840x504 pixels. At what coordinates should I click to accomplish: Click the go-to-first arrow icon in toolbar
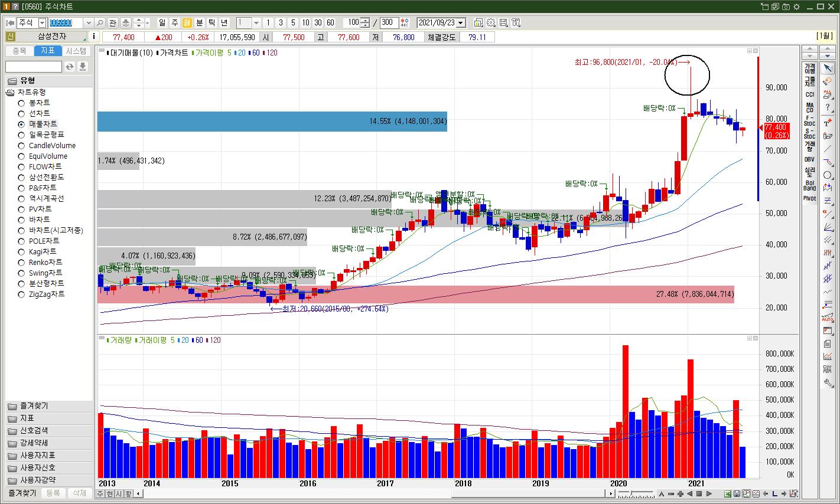coord(10,23)
